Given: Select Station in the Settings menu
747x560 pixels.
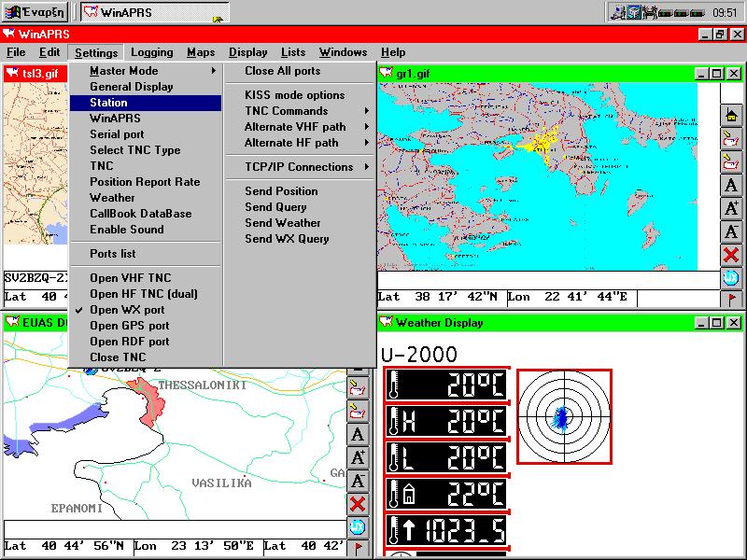Looking at the screenshot, I should click(x=146, y=103).
